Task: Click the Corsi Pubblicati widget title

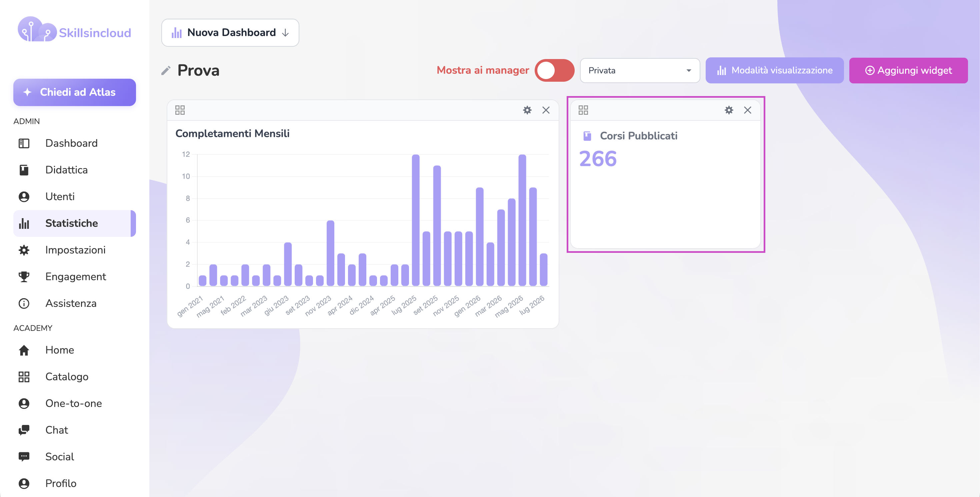Action: 639,136
